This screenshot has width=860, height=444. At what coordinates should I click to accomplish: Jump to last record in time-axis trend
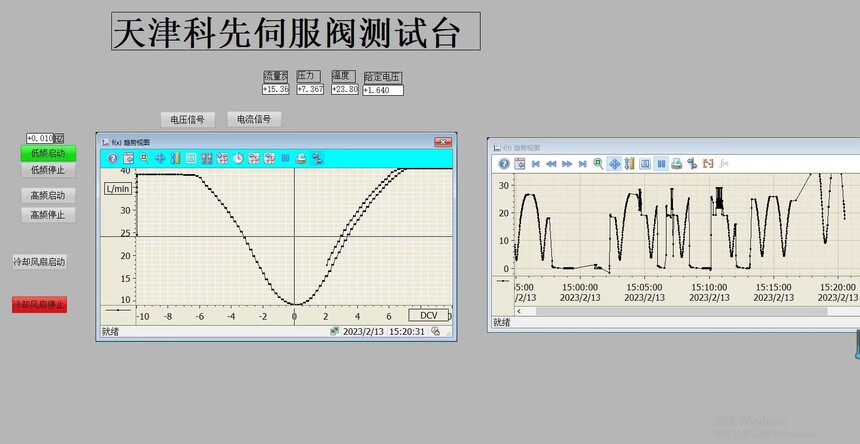tap(583, 163)
